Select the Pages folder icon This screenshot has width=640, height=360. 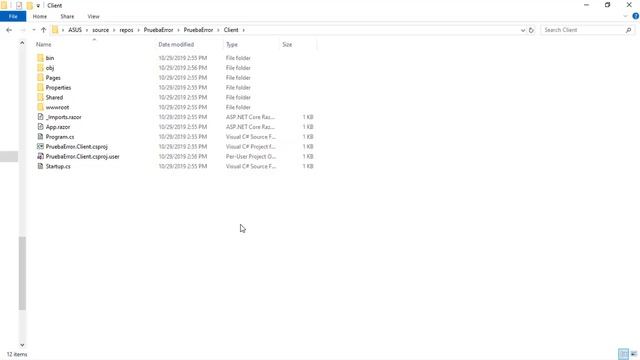(40, 78)
